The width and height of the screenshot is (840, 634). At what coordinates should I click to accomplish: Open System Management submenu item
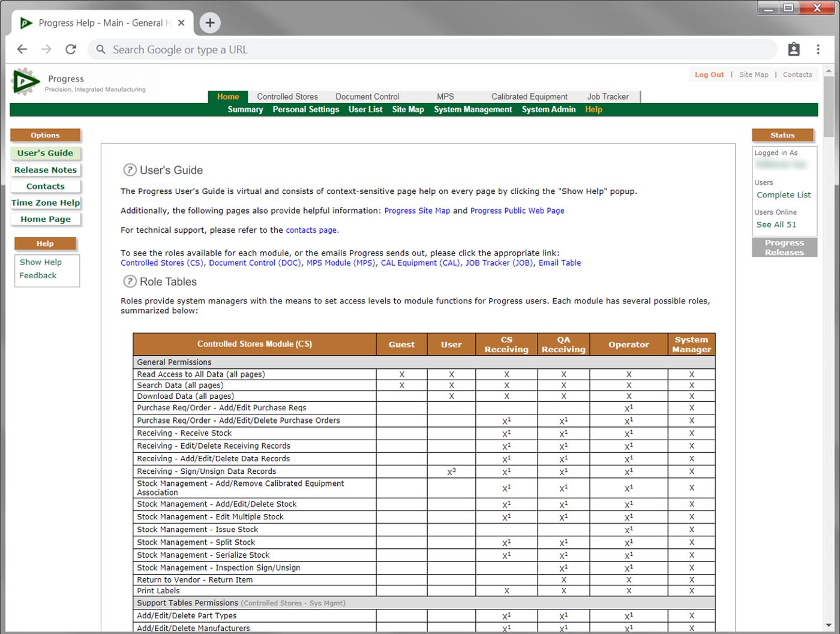473,110
